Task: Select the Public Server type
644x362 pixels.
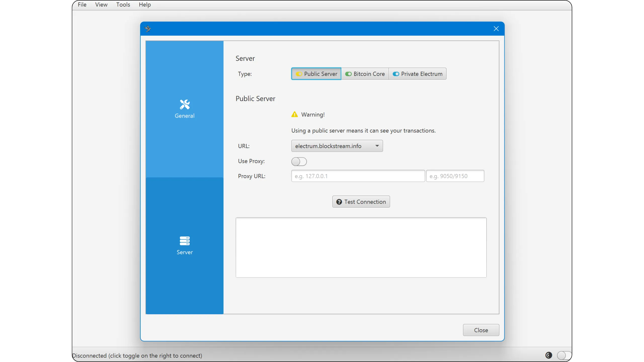Action: coord(316,74)
